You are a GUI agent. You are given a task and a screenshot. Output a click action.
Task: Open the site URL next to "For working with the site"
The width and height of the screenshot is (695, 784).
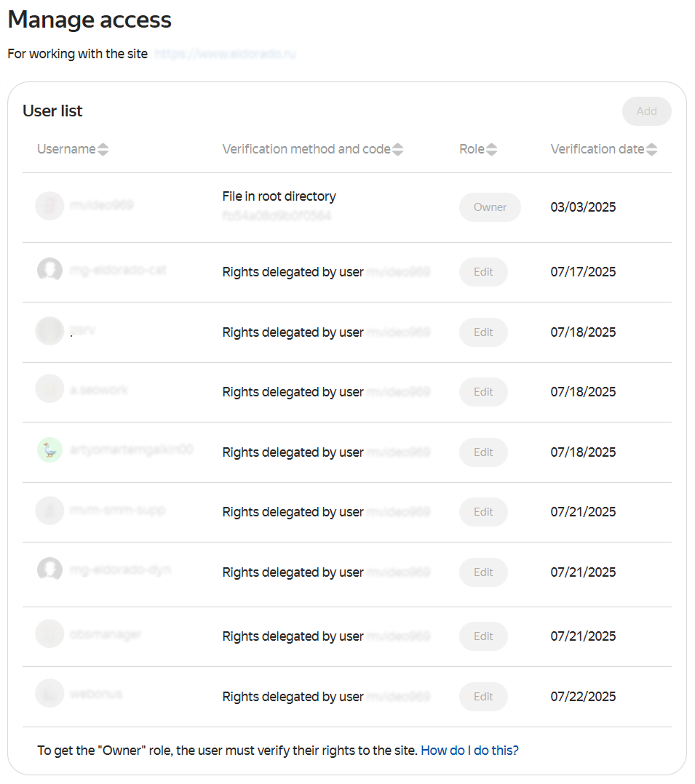click(x=225, y=54)
